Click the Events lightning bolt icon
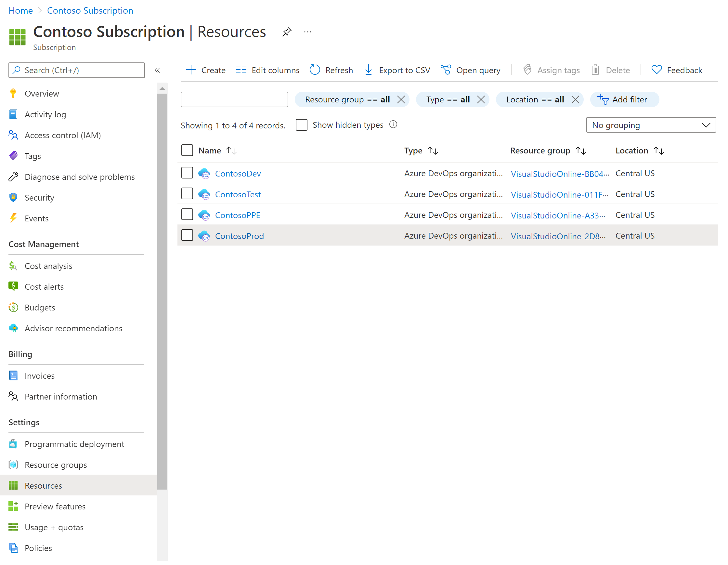The image size is (728, 565). pyautogui.click(x=13, y=218)
